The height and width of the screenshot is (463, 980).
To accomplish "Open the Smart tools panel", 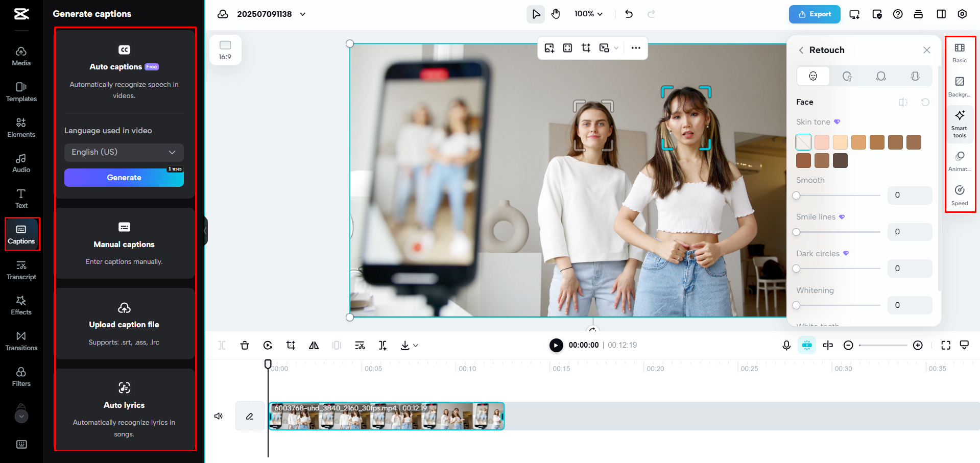I will [960, 123].
